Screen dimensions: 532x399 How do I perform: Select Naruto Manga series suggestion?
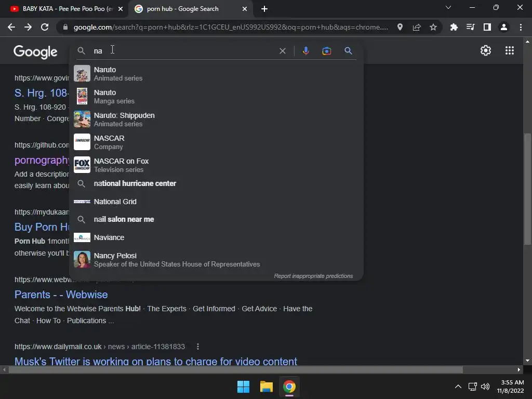(216, 96)
